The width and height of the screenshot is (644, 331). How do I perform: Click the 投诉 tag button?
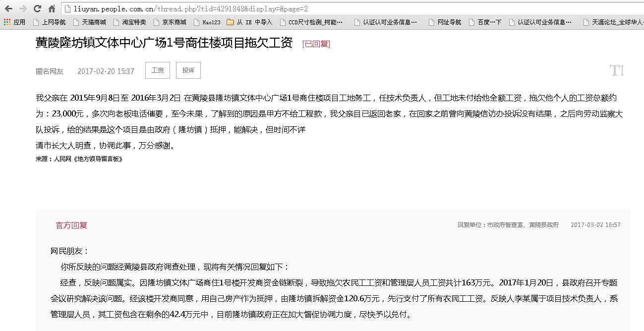pyautogui.click(x=188, y=70)
